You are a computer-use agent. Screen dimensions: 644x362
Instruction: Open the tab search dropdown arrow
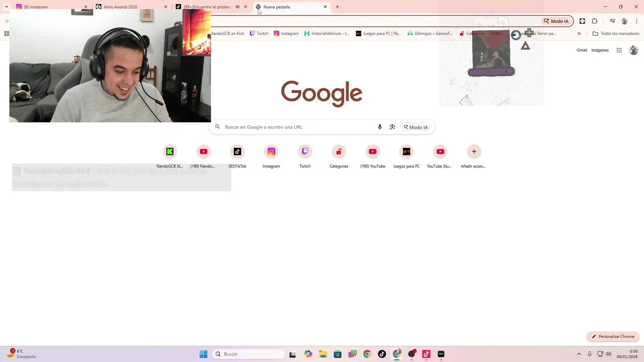[x=7, y=7]
